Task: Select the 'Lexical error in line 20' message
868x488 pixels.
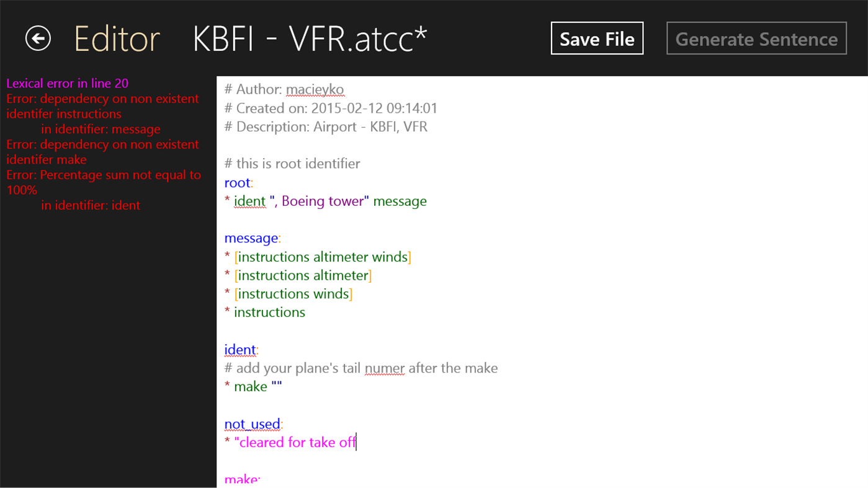Action: click(x=67, y=83)
